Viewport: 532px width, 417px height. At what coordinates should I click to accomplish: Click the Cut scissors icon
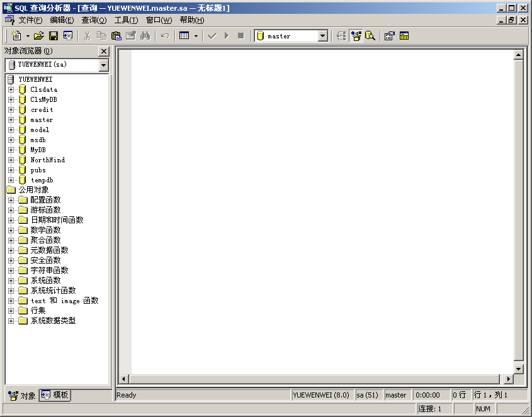(87, 36)
